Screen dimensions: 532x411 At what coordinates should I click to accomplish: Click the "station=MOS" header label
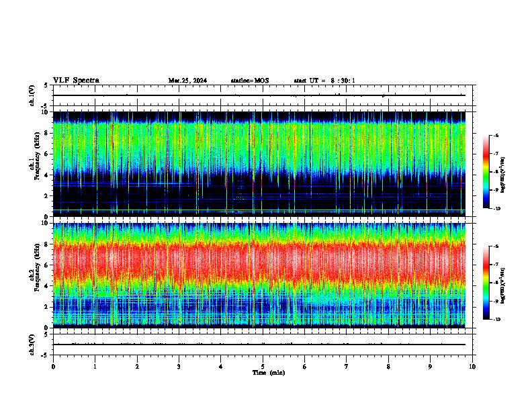pos(250,81)
